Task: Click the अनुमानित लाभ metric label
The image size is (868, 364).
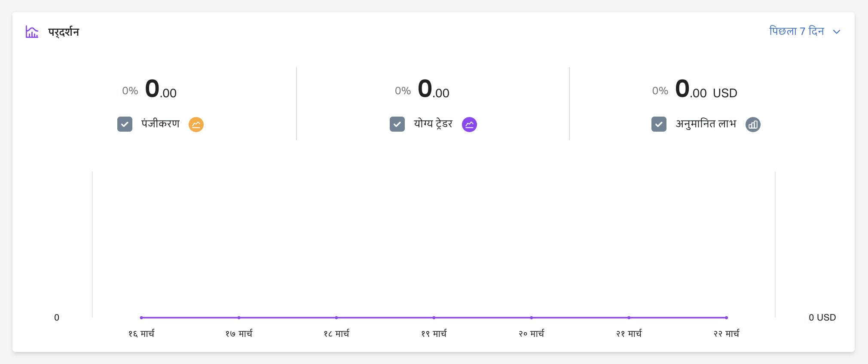Action: 706,124
